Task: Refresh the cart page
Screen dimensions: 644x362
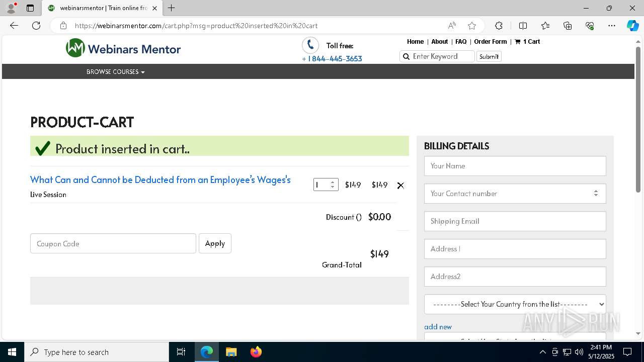Action: point(36,26)
